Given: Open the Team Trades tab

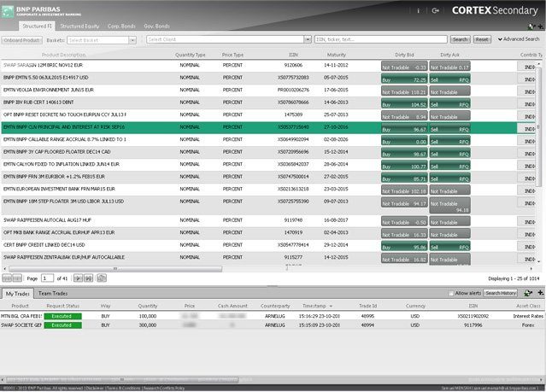Looking at the screenshot, I should click(53, 294).
